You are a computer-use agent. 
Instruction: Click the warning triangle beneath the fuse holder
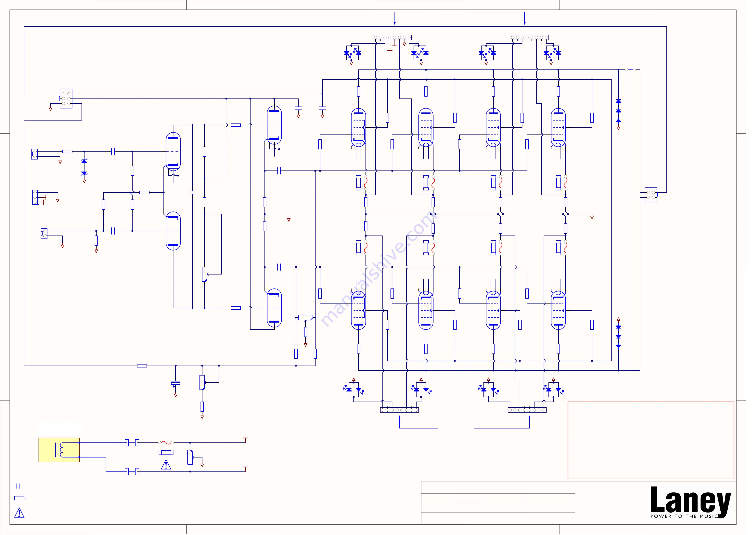coord(166,465)
